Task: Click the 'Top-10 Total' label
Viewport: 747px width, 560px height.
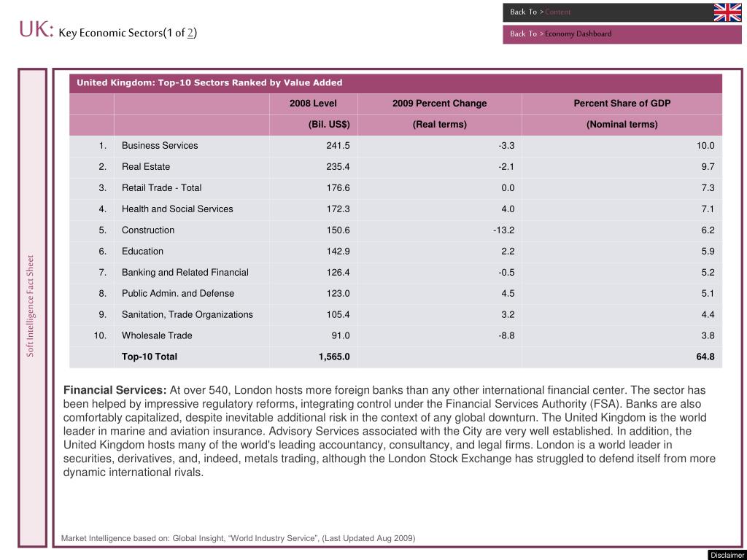Action: (x=149, y=357)
